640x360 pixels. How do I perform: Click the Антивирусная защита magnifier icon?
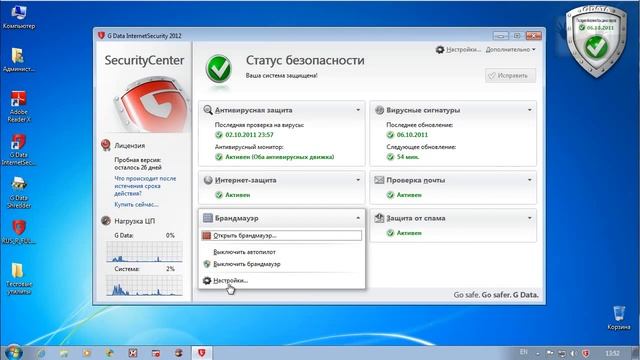[x=208, y=110]
